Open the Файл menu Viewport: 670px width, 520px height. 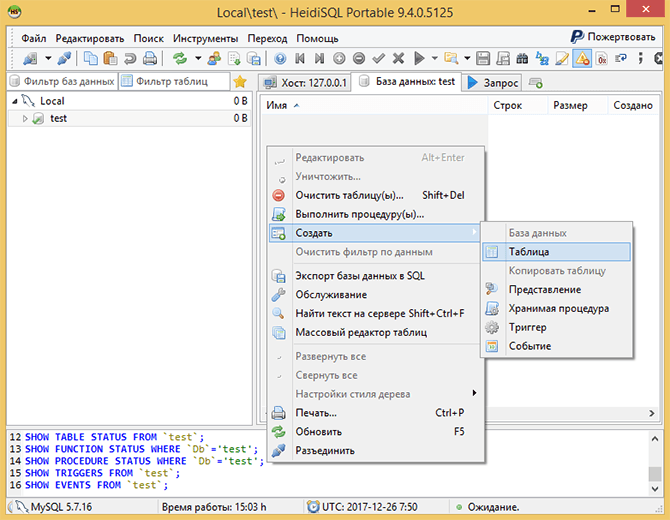(x=34, y=38)
